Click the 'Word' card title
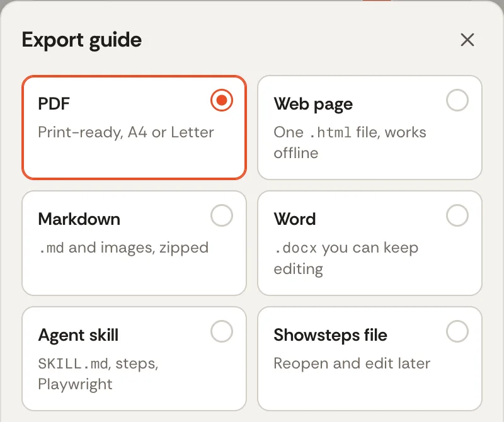Screen dimensions: 504x422 click(295, 219)
